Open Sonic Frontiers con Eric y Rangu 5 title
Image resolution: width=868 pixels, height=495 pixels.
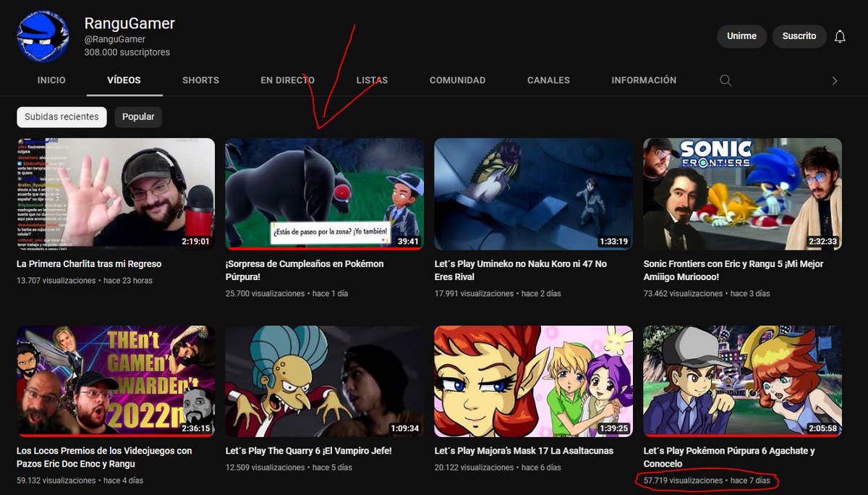pyautogui.click(x=733, y=270)
